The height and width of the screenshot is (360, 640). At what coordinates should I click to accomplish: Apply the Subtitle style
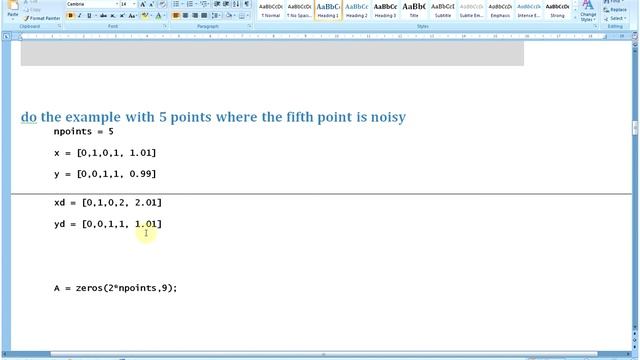442,10
